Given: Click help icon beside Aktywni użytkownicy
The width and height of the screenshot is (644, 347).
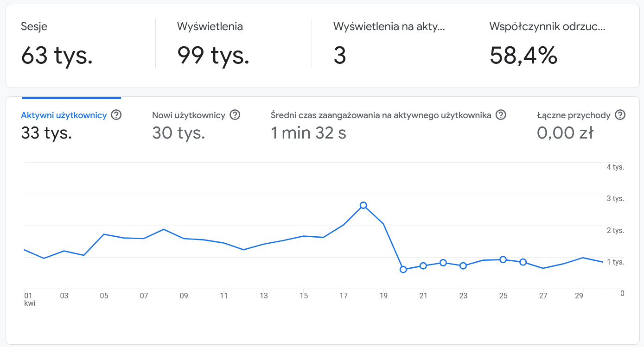Looking at the screenshot, I should tap(116, 115).
